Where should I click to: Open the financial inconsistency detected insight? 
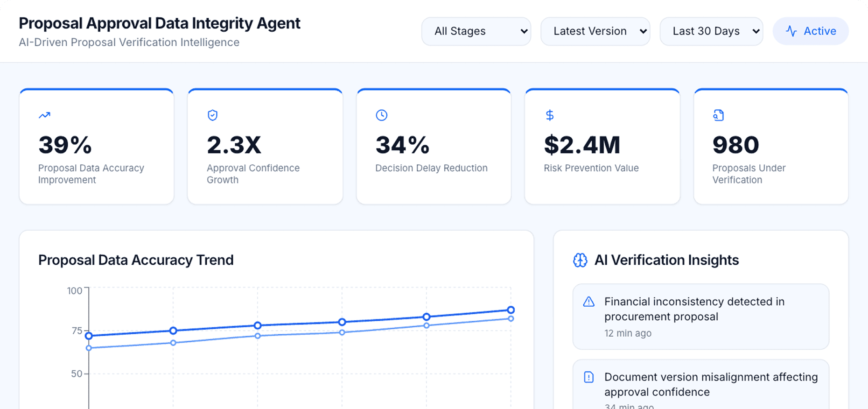[701, 317]
